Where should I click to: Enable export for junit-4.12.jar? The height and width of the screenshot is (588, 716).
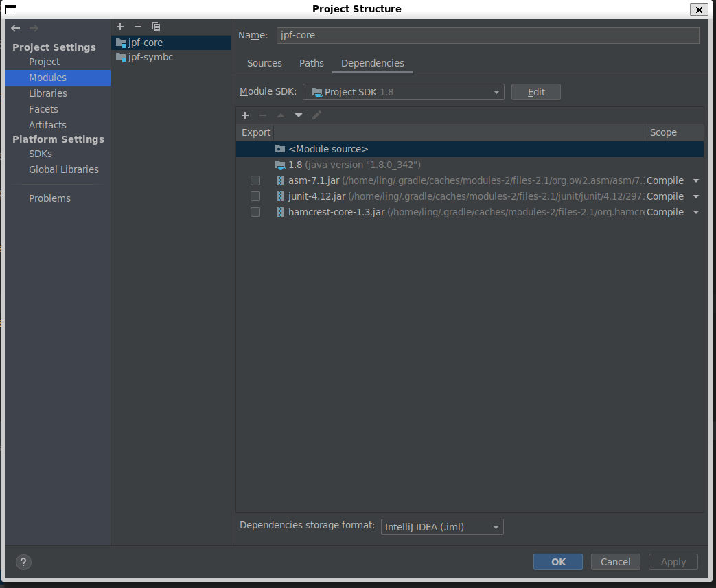pyautogui.click(x=255, y=196)
